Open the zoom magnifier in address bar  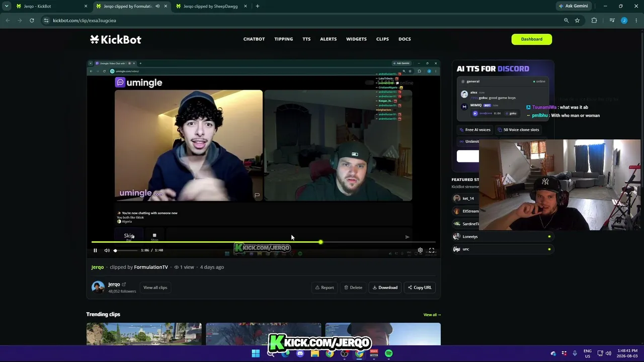(x=566, y=21)
